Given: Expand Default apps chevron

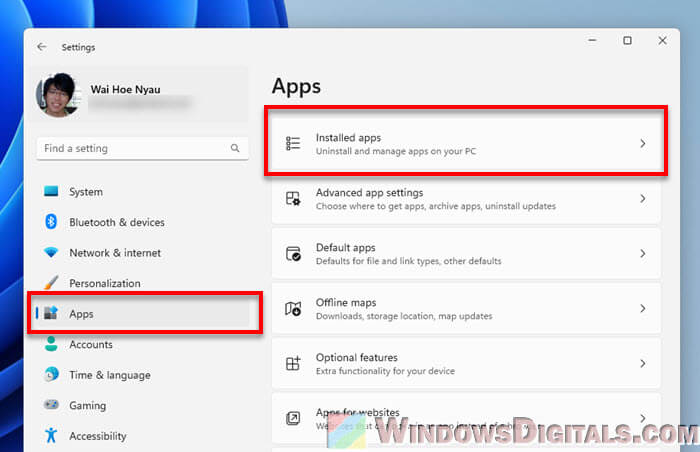Looking at the screenshot, I should coord(642,253).
